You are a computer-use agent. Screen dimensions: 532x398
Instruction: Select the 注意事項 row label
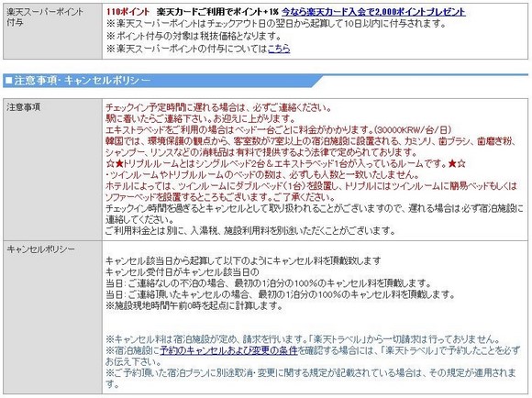pos(52,170)
